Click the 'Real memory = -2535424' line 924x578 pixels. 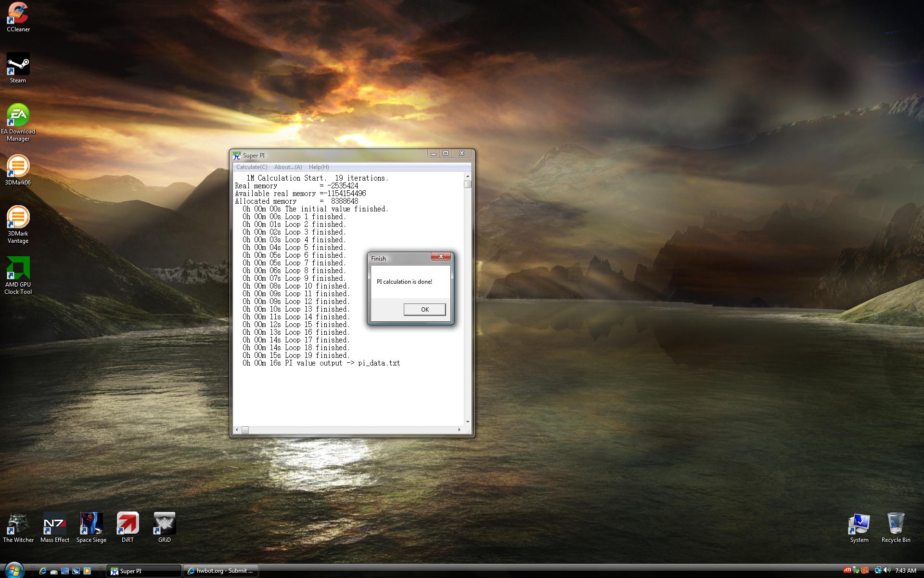click(296, 186)
